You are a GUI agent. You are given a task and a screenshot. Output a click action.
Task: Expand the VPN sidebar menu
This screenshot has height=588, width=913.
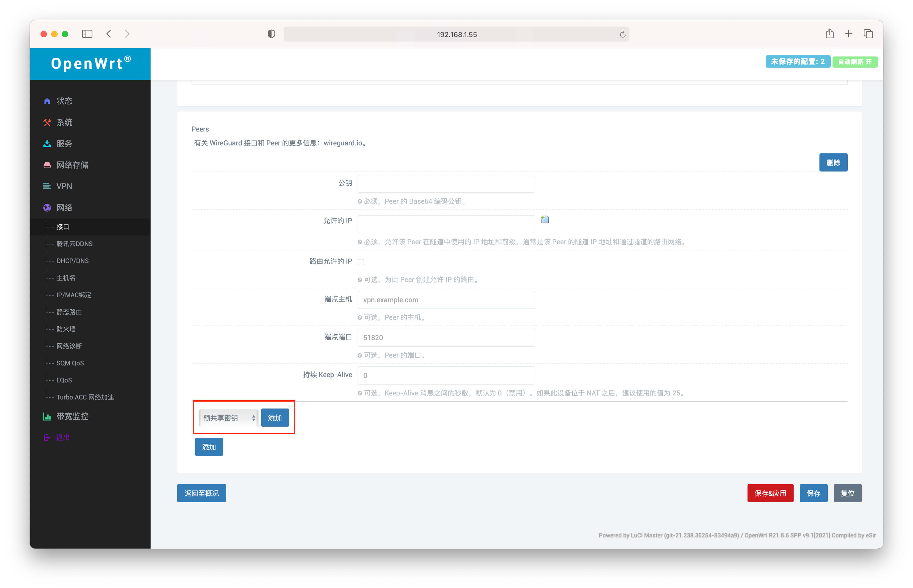(x=64, y=186)
